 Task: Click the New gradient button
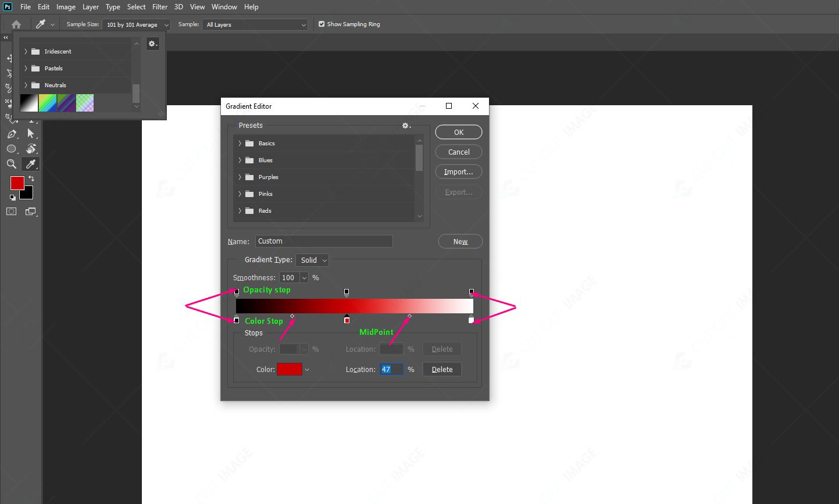click(460, 241)
